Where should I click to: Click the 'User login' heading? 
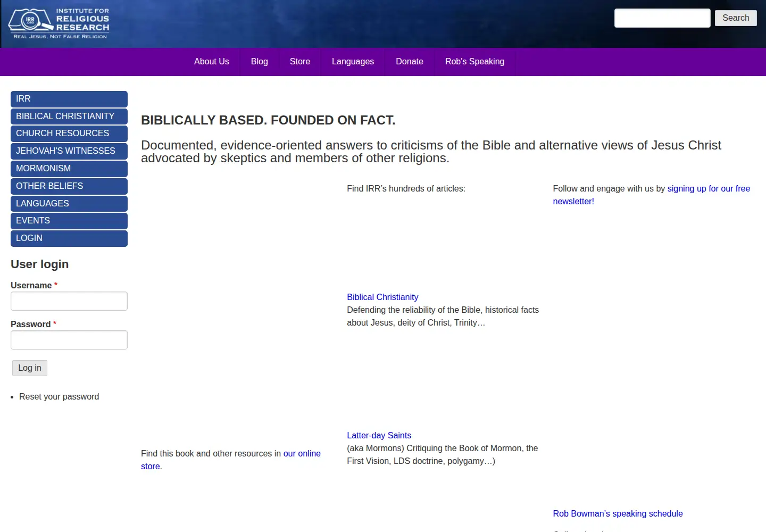[40, 264]
